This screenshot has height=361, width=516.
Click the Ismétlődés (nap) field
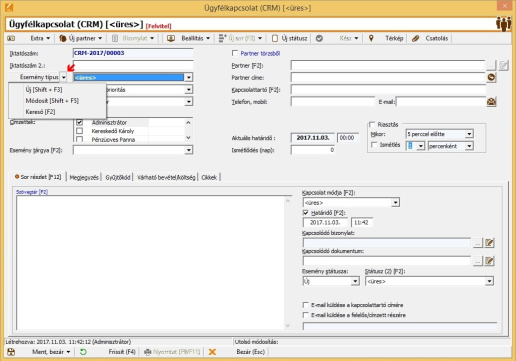313,150
